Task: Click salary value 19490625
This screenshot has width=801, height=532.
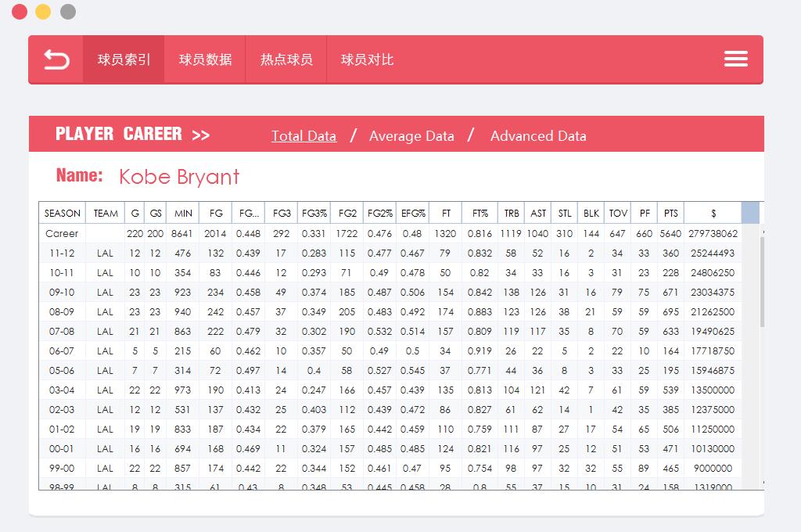Action: click(x=713, y=331)
